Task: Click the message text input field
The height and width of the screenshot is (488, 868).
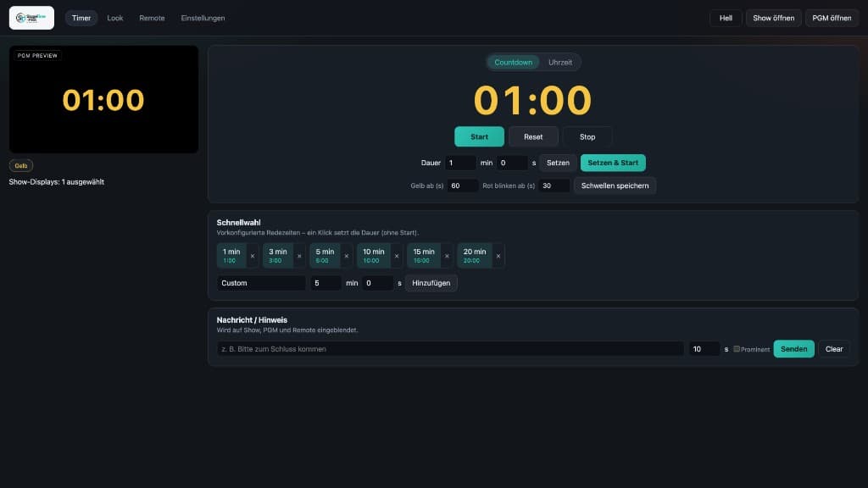Action: click(x=451, y=348)
